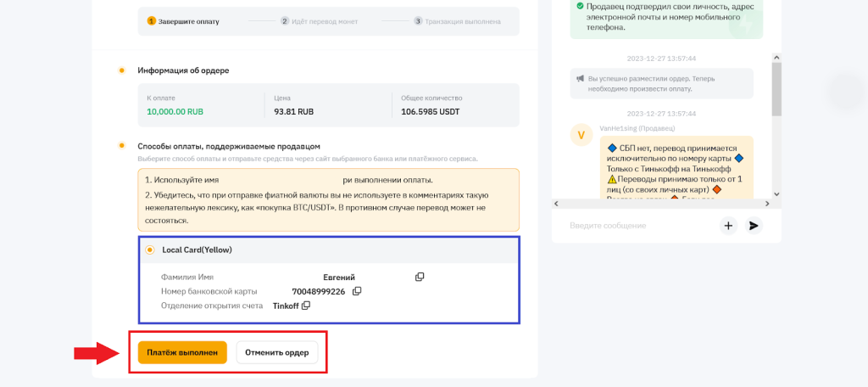The image size is (868, 387).
Task: Copy the recipient name Евгений
Action: pos(420,278)
